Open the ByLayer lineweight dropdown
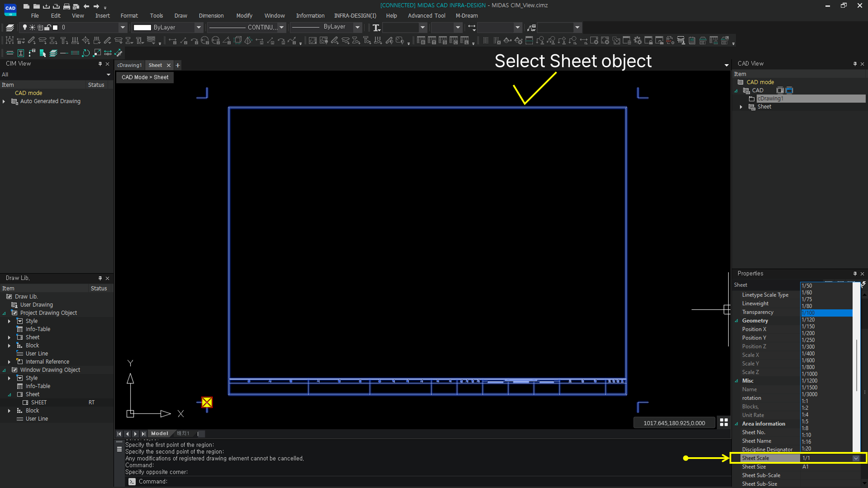Viewport: 868px width, 488px height. pyautogui.click(x=358, y=27)
